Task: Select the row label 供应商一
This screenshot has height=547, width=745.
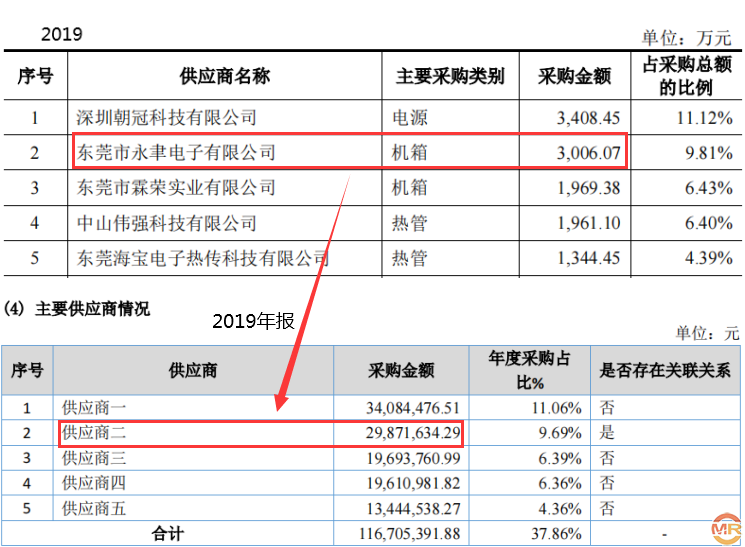Action: point(94,408)
